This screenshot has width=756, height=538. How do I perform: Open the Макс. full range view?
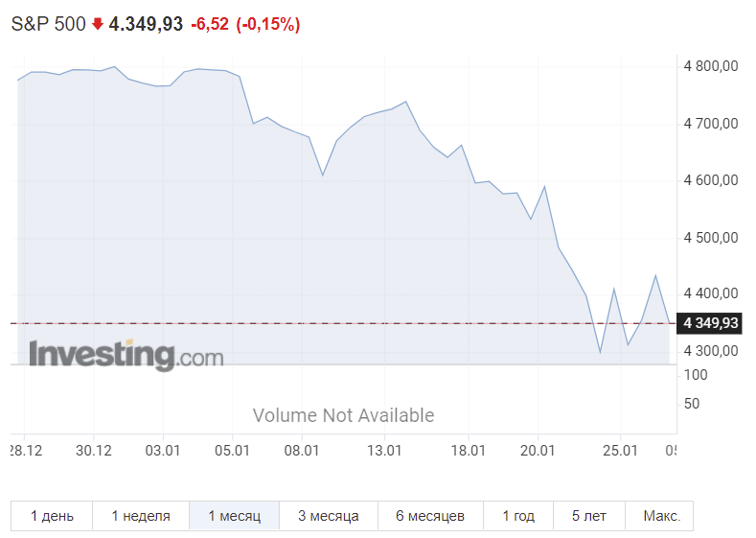(661, 516)
